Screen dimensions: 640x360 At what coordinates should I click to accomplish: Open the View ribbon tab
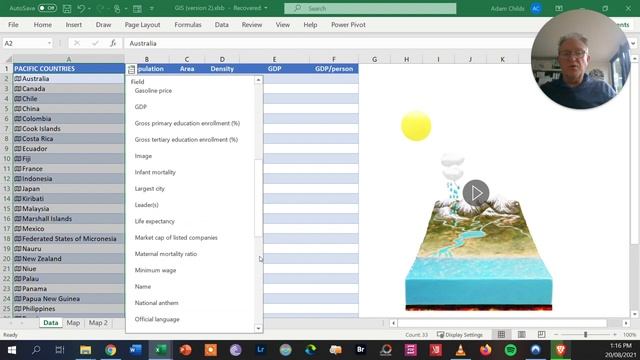282,25
